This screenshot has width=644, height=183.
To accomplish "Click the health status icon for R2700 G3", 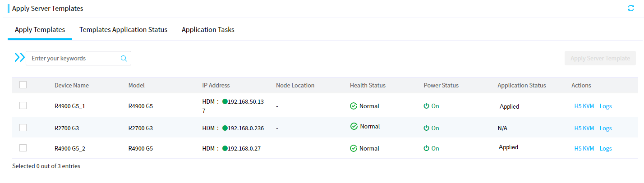I will point(354,126).
